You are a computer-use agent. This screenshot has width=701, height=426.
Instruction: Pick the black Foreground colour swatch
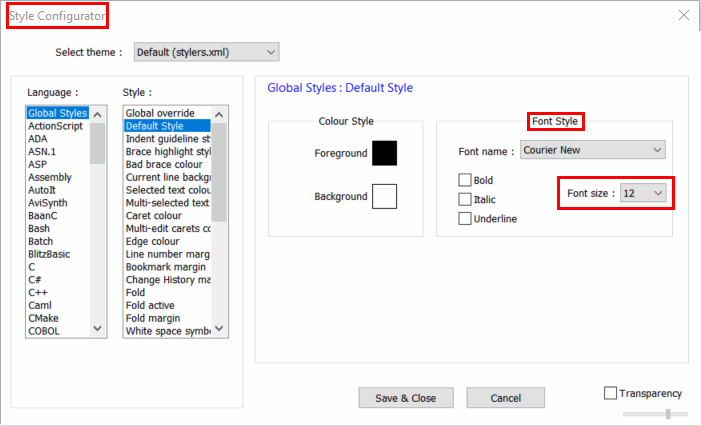[384, 153]
